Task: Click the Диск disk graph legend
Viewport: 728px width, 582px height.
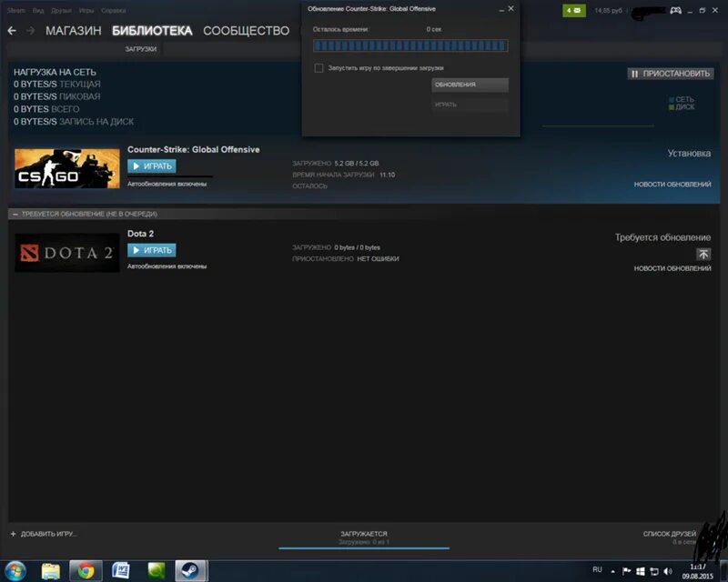Action: (x=682, y=106)
